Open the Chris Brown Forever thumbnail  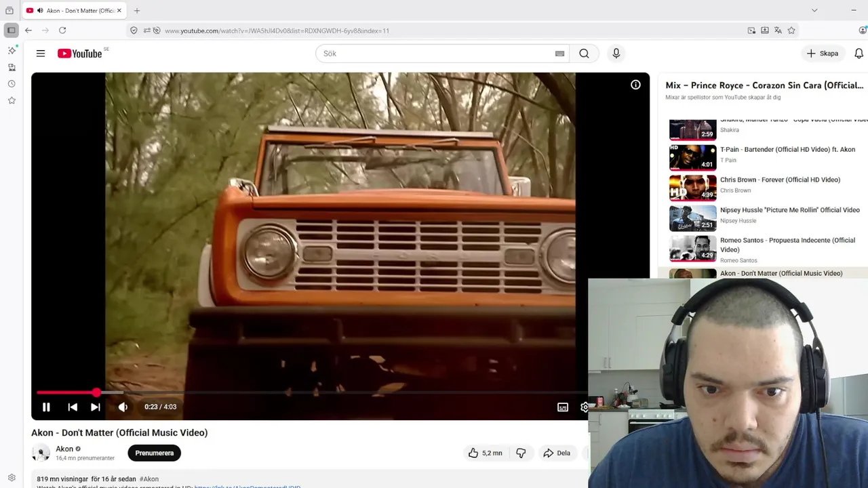[692, 188]
